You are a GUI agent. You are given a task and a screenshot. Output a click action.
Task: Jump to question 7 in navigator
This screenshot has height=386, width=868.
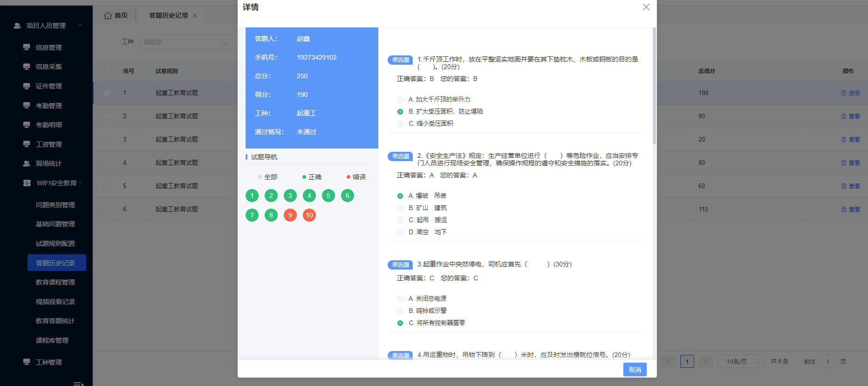coord(252,215)
